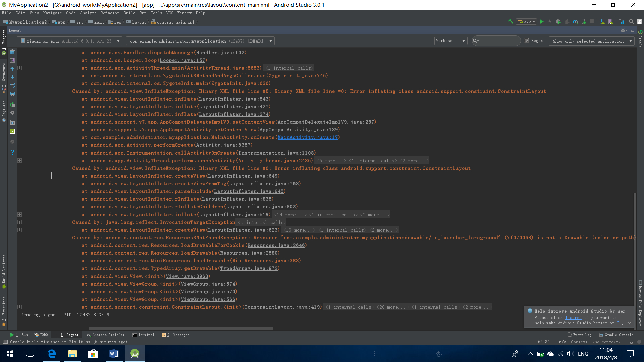Restart logcat with the green arrow icon
The height and width of the screenshot is (362, 644).
coord(12,105)
